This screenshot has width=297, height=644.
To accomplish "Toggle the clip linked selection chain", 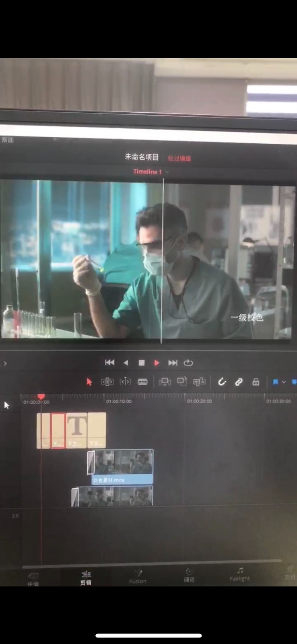I will 239,382.
